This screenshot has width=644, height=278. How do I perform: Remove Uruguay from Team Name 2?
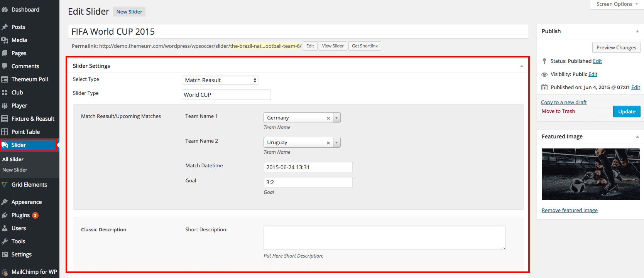click(x=328, y=143)
